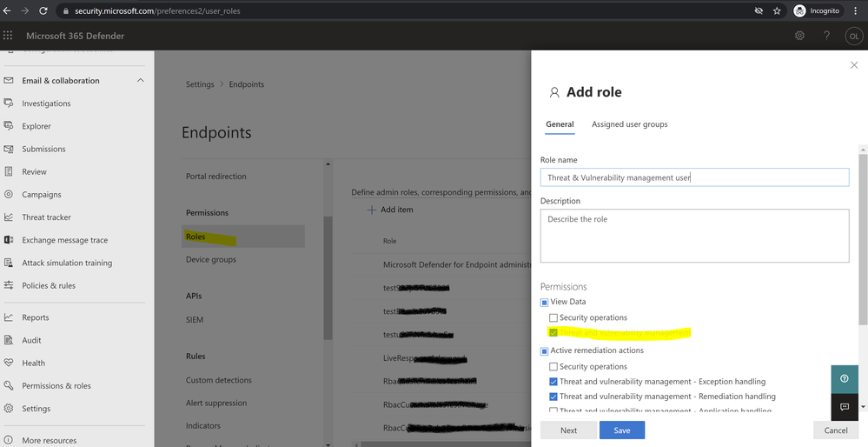
Task: Select Microsoft Defender for Endpoint administrator role
Action: click(x=457, y=264)
